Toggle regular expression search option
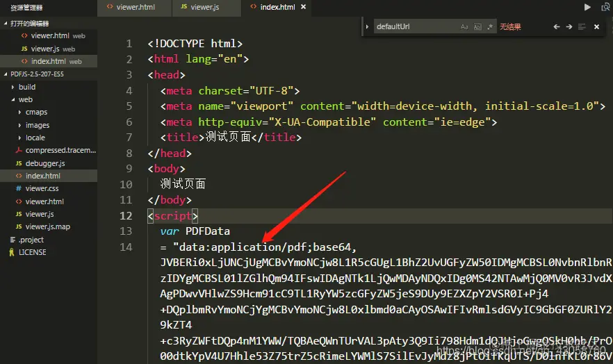Image resolution: width=613 pixels, height=364 pixels. 490,27
